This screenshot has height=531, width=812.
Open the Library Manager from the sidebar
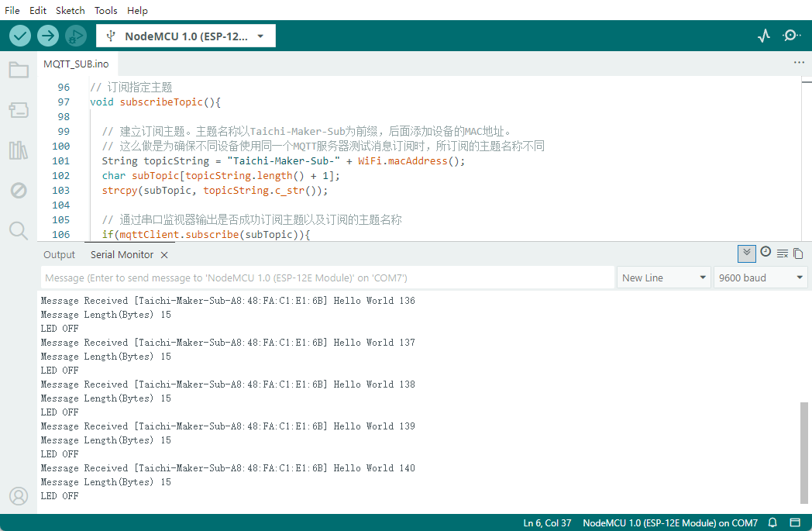[x=19, y=150]
